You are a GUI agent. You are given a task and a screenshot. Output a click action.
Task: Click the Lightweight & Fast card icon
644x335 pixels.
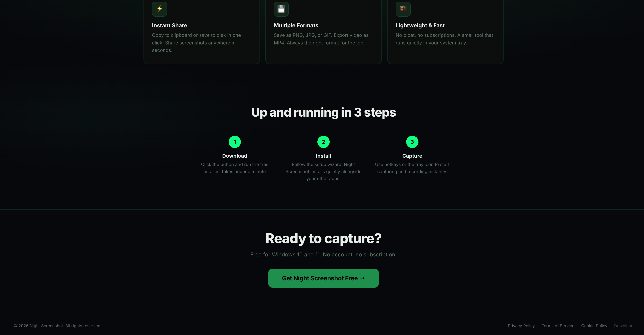click(x=403, y=9)
